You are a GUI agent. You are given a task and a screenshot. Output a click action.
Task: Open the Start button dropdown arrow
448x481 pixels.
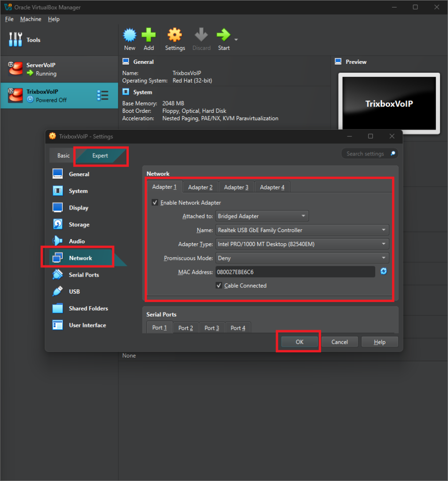(236, 39)
